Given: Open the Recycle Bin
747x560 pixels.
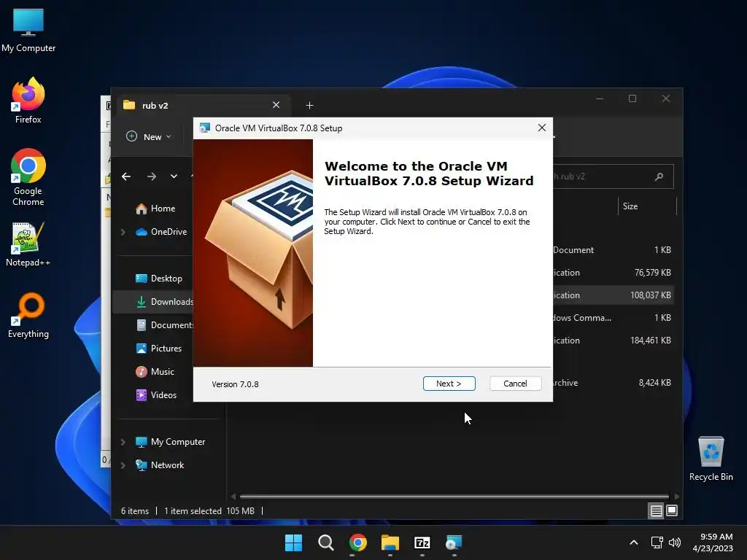Looking at the screenshot, I should pos(711,459).
